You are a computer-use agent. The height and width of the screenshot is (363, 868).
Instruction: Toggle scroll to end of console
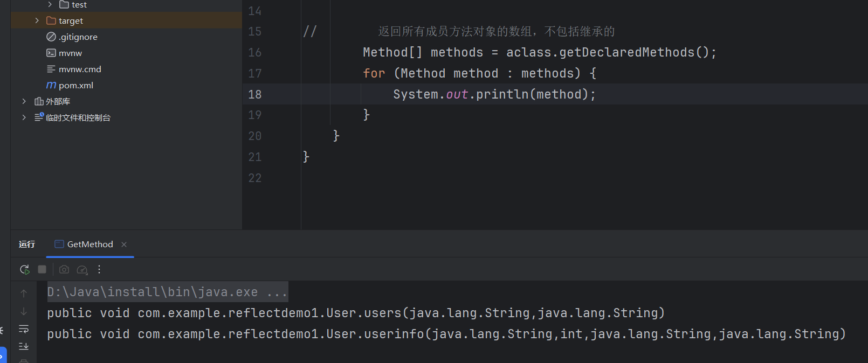(24, 346)
